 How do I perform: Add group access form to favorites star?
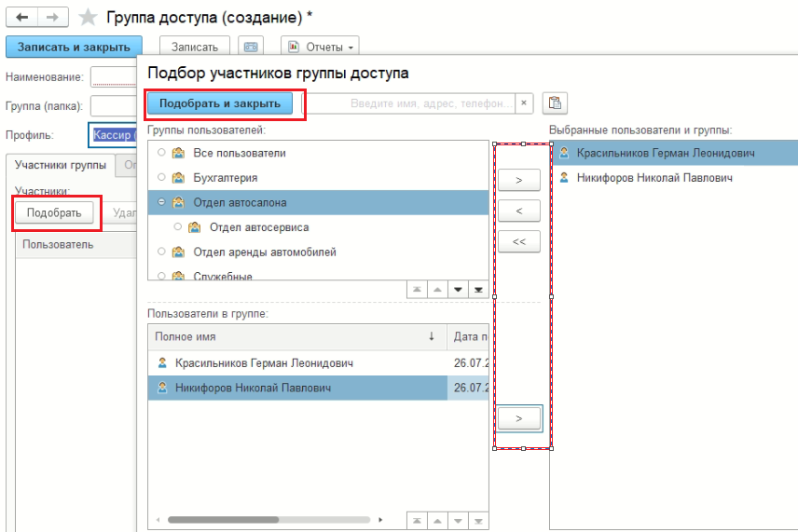[88, 18]
